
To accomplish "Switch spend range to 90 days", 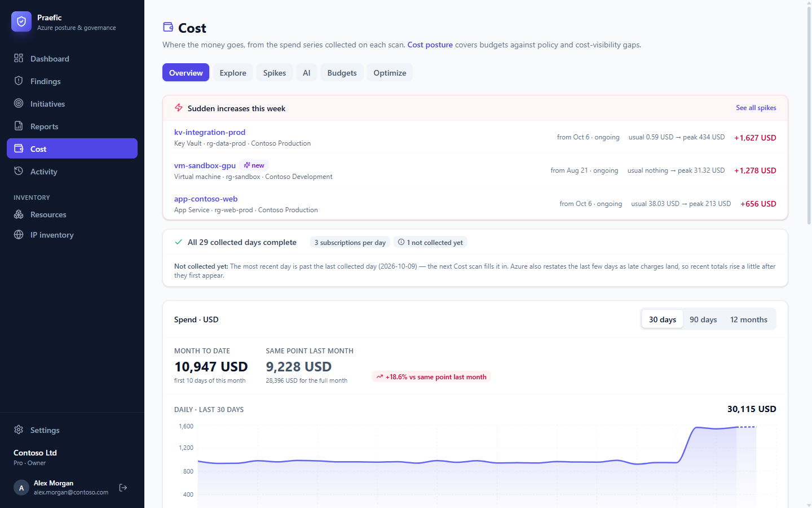I will click(x=703, y=319).
